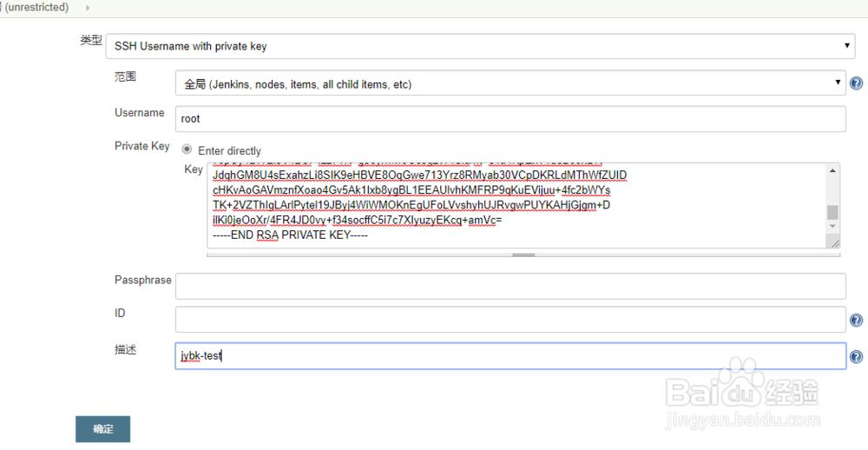Click the (unrestricted) breadcrumb item

(x=38, y=7)
